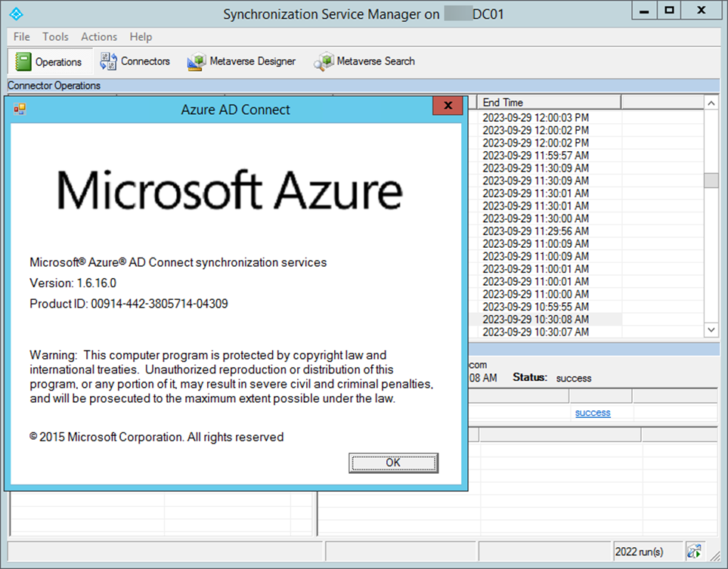The image size is (728, 569).
Task: Open the File menu
Action: click(22, 36)
